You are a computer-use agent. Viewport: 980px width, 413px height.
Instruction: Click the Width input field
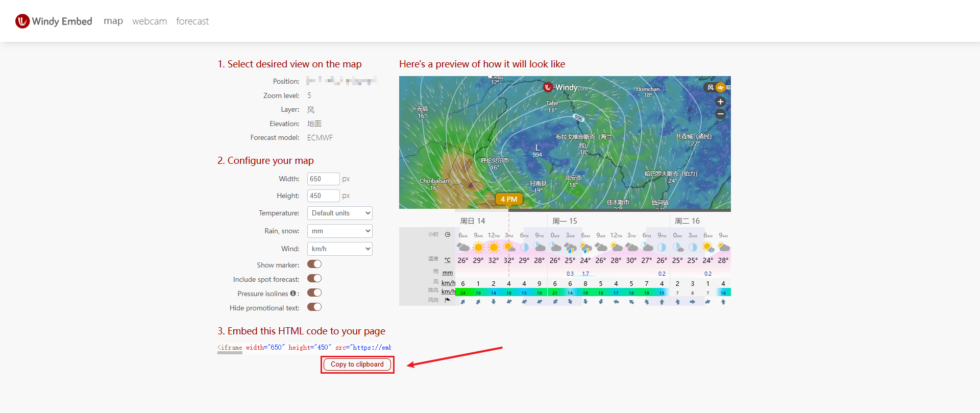[323, 179]
